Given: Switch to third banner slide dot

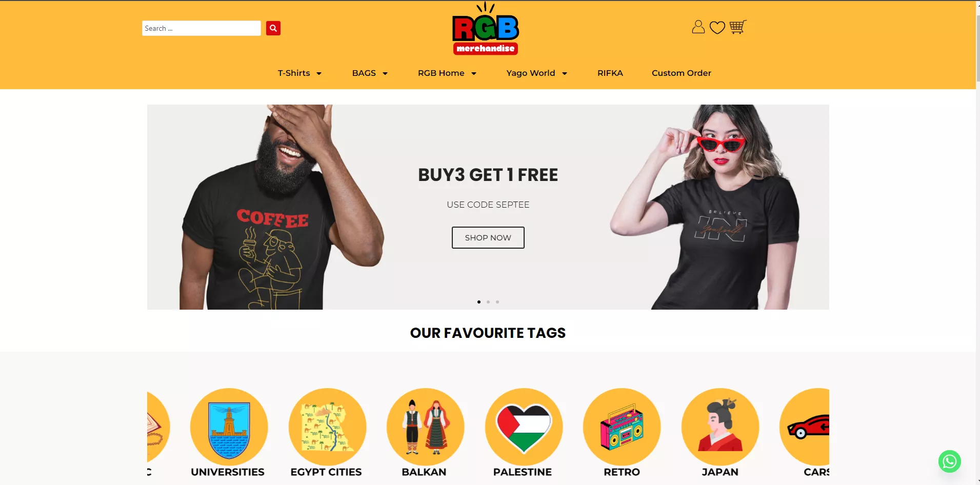Looking at the screenshot, I should (x=497, y=302).
